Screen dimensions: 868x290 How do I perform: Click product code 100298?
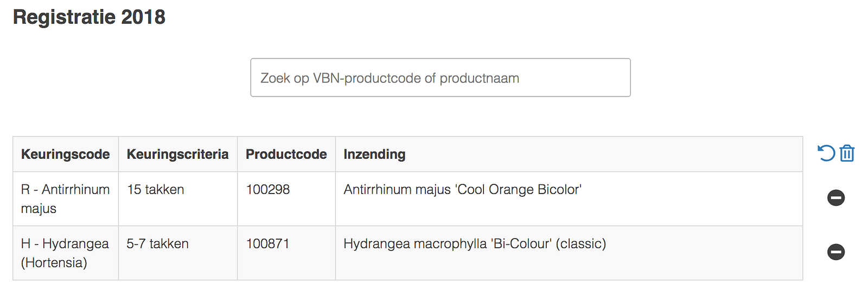[x=268, y=190]
